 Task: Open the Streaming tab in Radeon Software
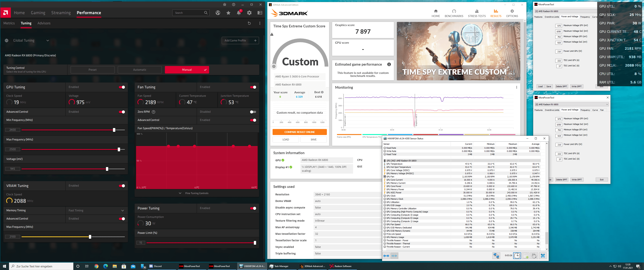point(61,13)
